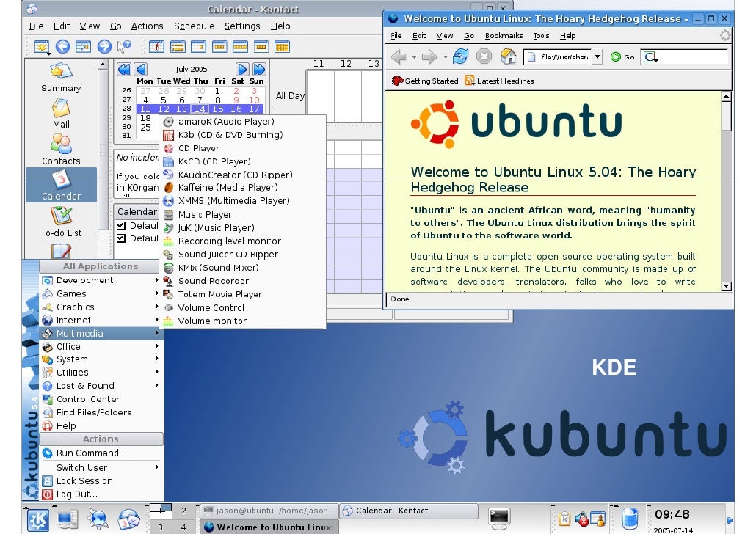This screenshot has width=756, height=534.
Task: Open the To-do List in Kontact sidebar
Action: 61,222
